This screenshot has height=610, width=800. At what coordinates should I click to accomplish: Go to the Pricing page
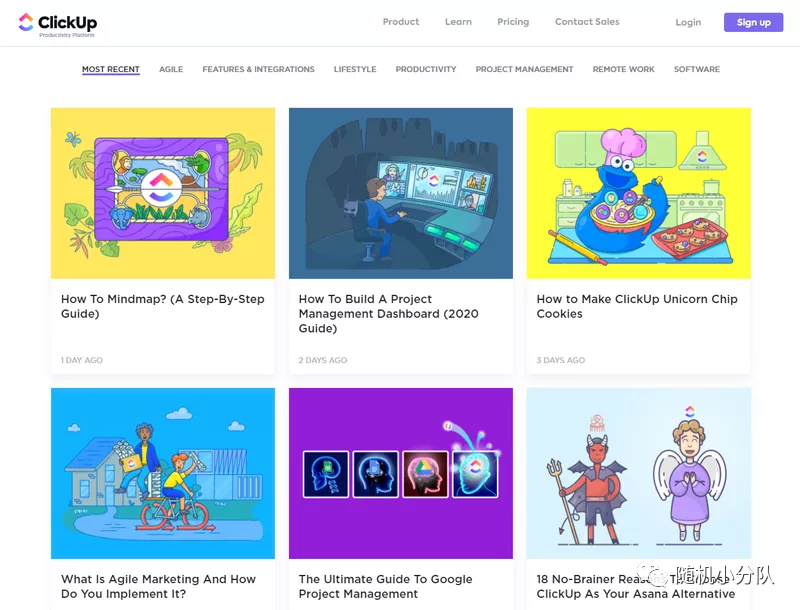coord(513,22)
